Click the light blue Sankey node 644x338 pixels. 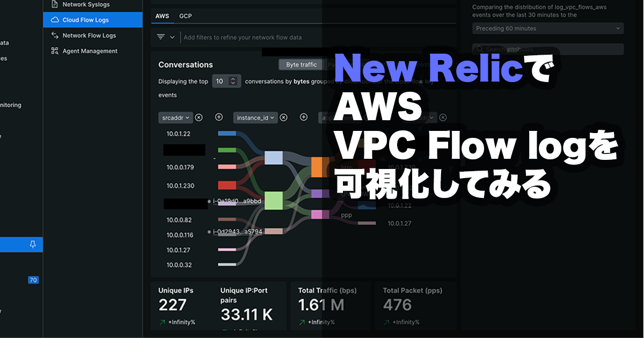point(274,158)
